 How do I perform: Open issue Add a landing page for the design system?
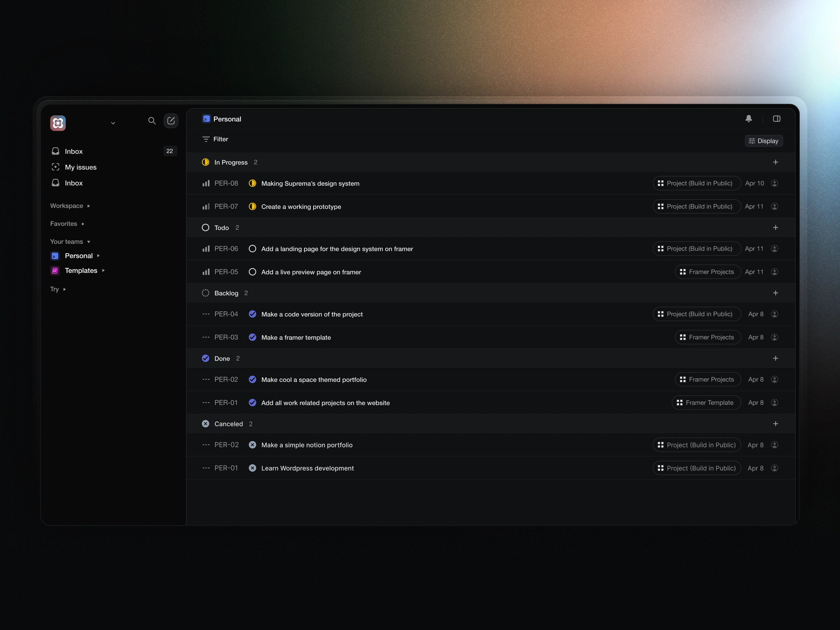337,249
